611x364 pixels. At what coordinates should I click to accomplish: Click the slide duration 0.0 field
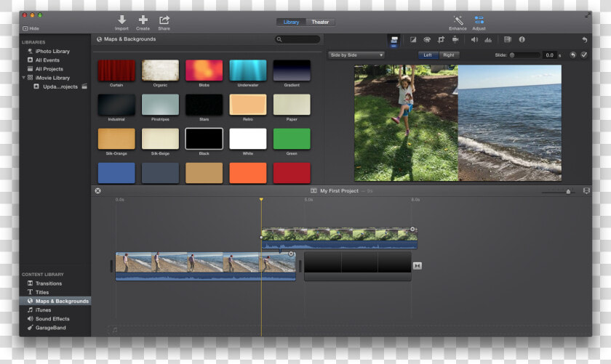549,55
